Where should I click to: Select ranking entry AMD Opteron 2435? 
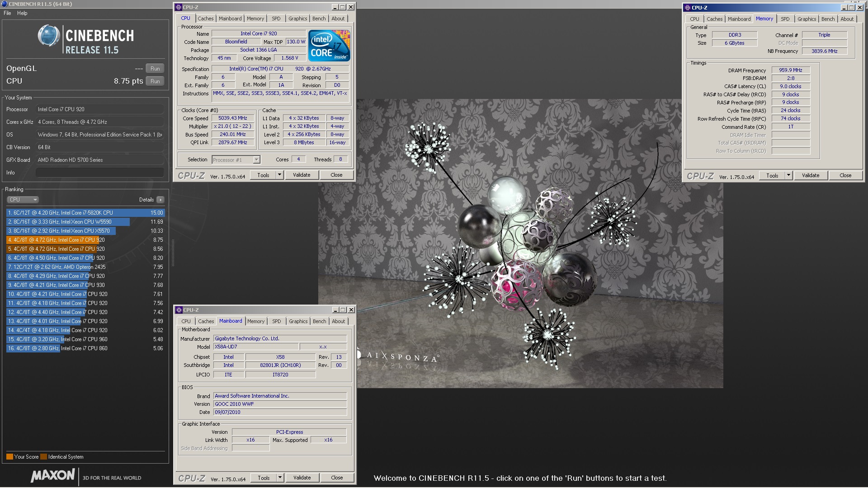(85, 267)
